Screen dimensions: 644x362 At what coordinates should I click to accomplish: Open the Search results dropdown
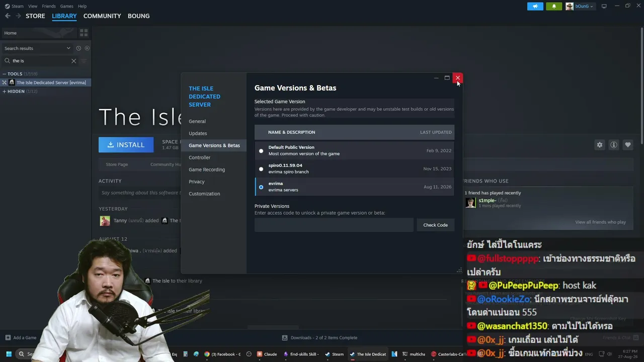click(37, 48)
